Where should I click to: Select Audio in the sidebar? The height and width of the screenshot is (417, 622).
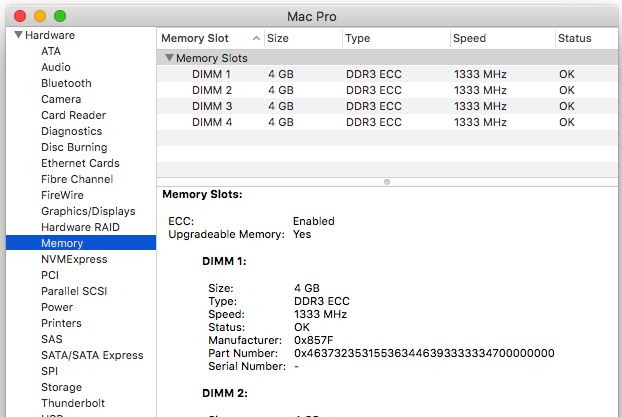tap(56, 67)
